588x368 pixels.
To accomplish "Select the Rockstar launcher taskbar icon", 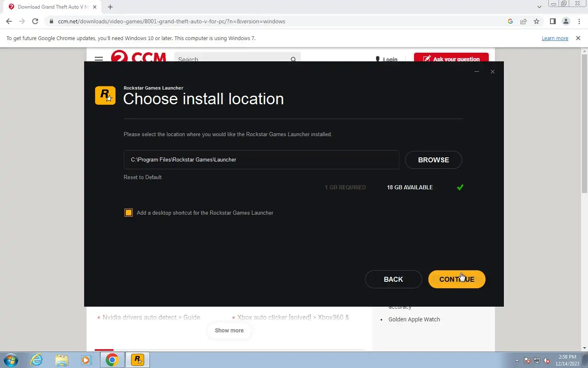I will (x=138, y=360).
